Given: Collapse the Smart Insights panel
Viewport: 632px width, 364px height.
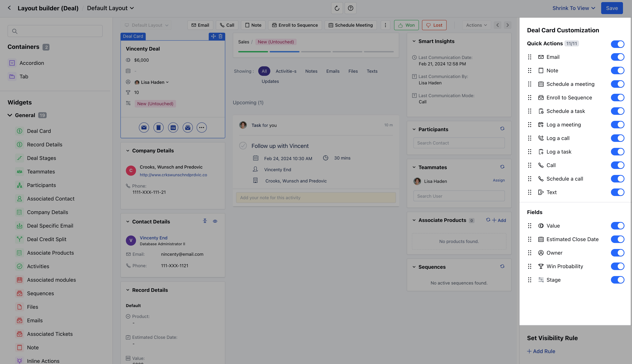Looking at the screenshot, I should tap(414, 41).
